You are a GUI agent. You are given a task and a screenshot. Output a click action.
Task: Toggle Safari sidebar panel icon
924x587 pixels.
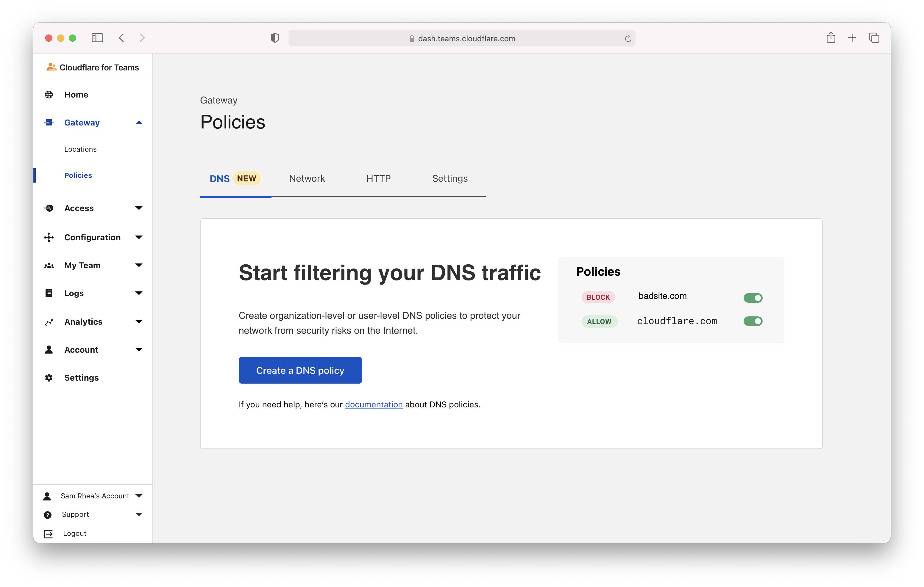pos(97,37)
